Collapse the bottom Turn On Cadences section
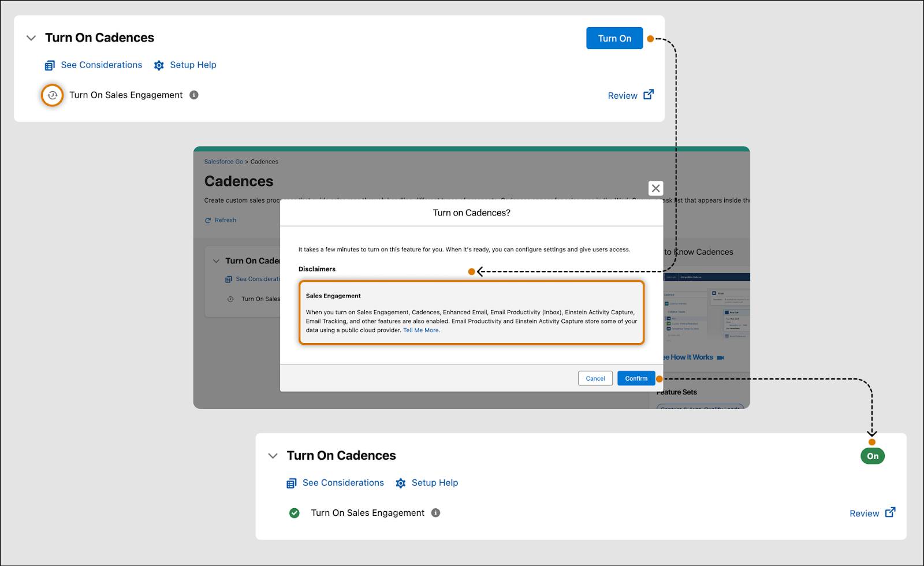The image size is (924, 566). [273, 456]
